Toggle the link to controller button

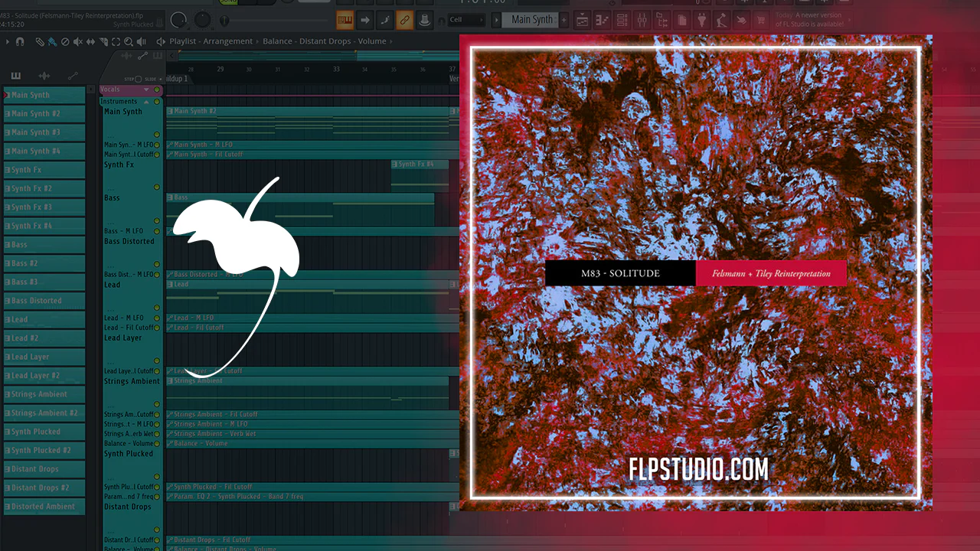(404, 20)
